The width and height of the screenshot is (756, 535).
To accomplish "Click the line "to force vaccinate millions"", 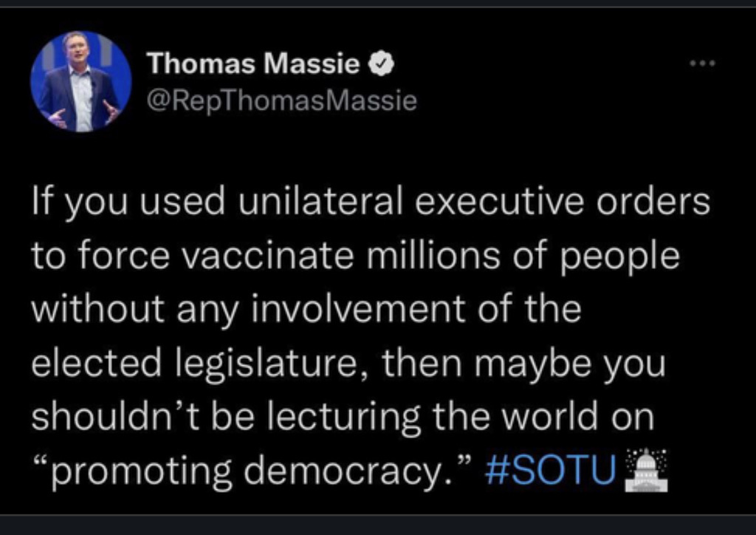I will pos(354,256).
